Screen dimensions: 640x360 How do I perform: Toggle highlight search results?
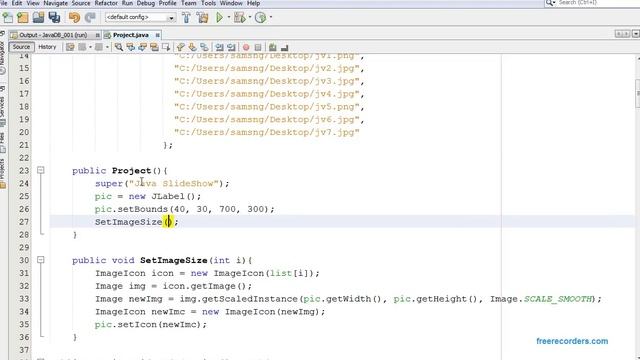tap(154, 47)
